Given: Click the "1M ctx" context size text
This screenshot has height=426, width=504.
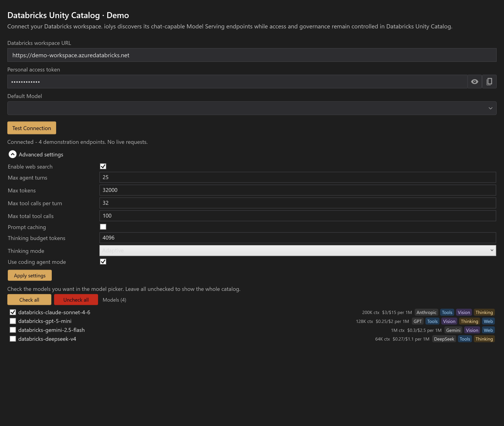Looking at the screenshot, I should pyautogui.click(x=398, y=330).
